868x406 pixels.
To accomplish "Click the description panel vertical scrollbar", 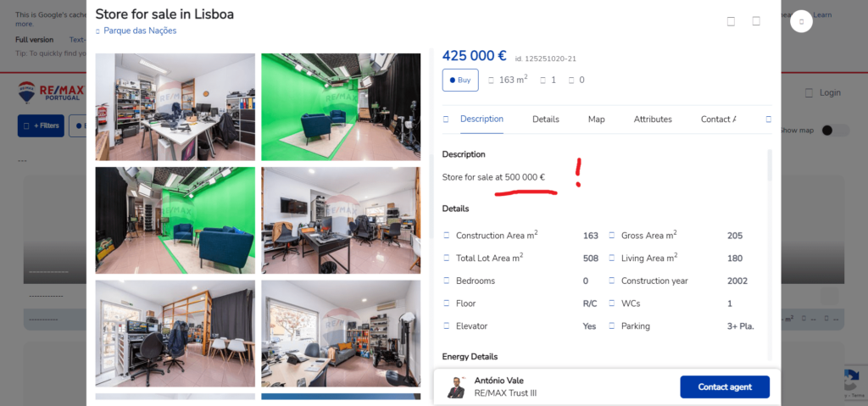I will coord(770,165).
